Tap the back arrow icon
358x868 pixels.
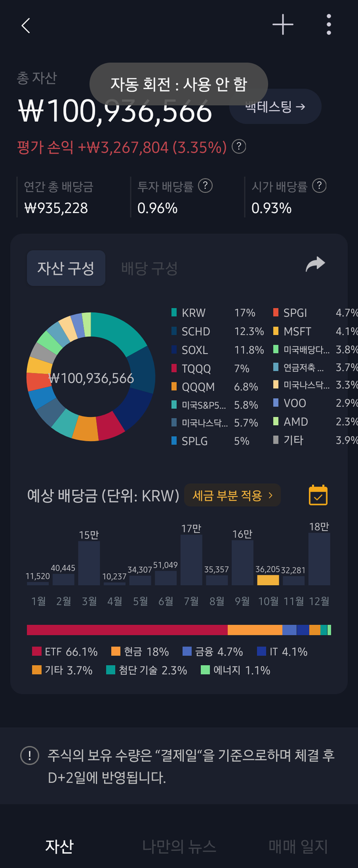click(x=26, y=26)
